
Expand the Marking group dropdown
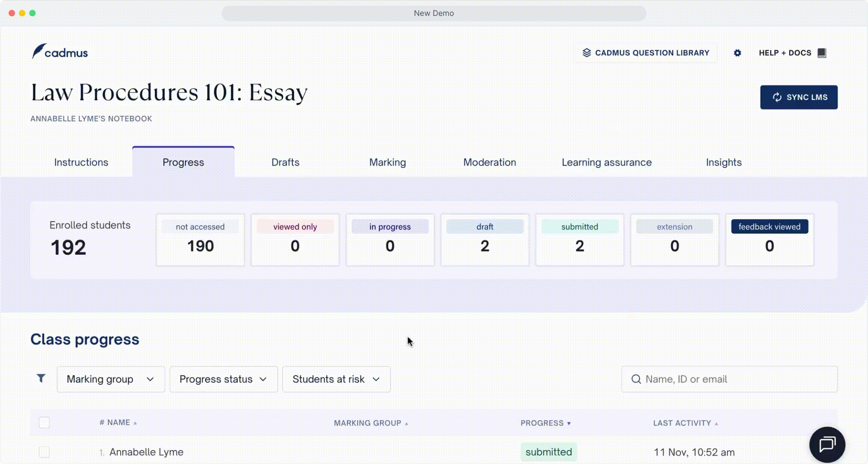pyautogui.click(x=111, y=379)
